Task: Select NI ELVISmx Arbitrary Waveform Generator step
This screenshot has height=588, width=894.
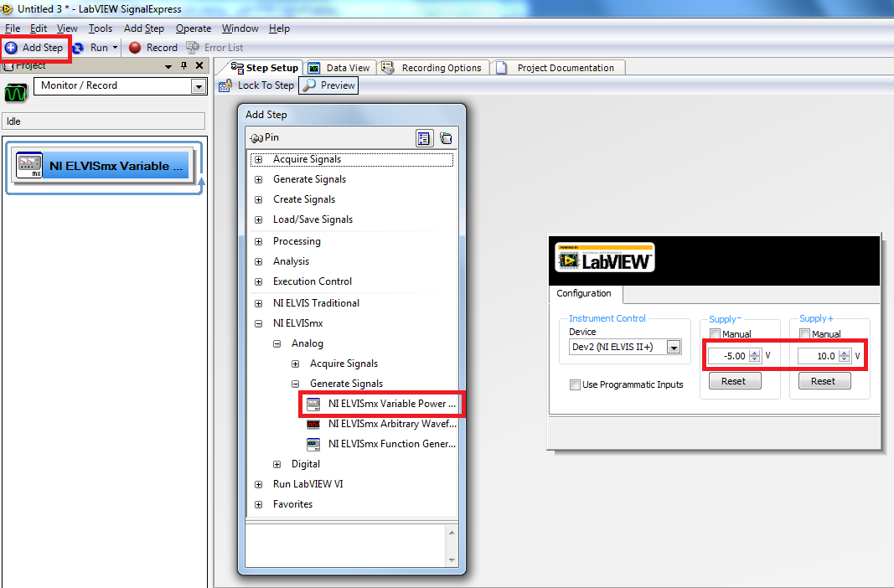Action: tap(381, 424)
